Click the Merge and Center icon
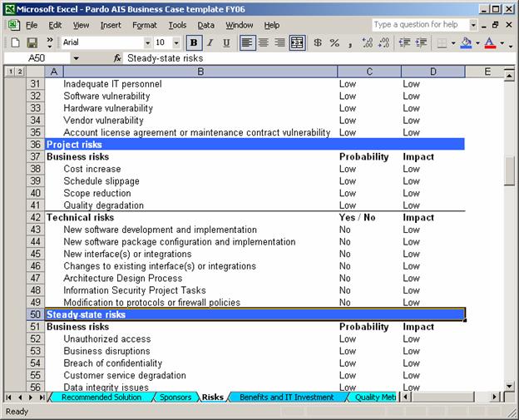Image resolution: width=519 pixels, height=420 pixels. (297, 42)
